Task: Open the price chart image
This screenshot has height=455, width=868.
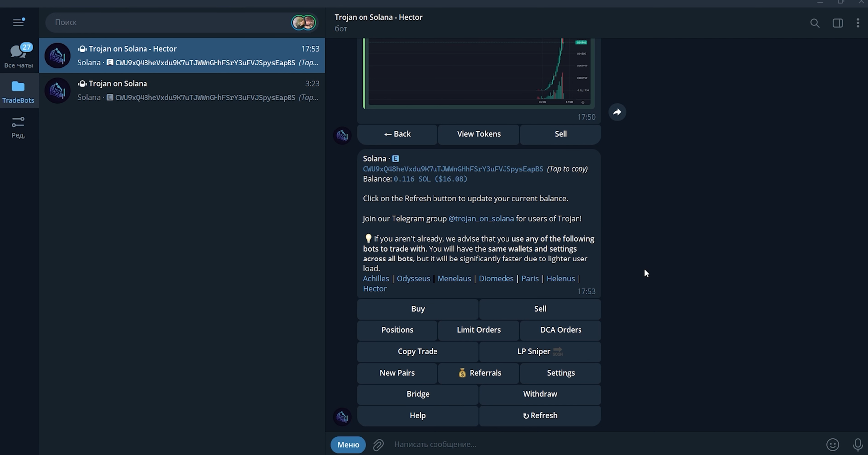Action: pyautogui.click(x=479, y=73)
